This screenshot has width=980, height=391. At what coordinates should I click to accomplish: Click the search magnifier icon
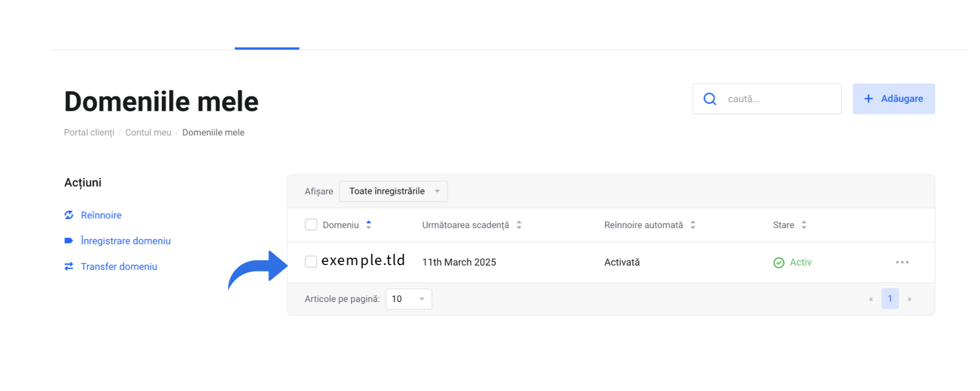pyautogui.click(x=710, y=99)
